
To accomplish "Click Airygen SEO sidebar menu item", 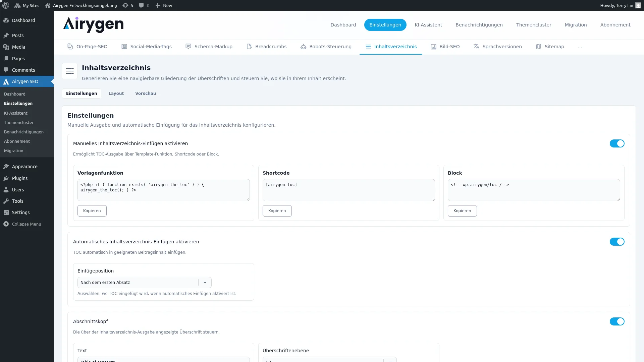I will pyautogui.click(x=27, y=81).
